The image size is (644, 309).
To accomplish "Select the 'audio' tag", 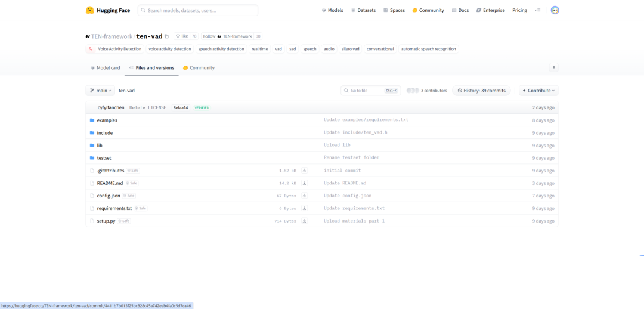I will pyautogui.click(x=329, y=49).
